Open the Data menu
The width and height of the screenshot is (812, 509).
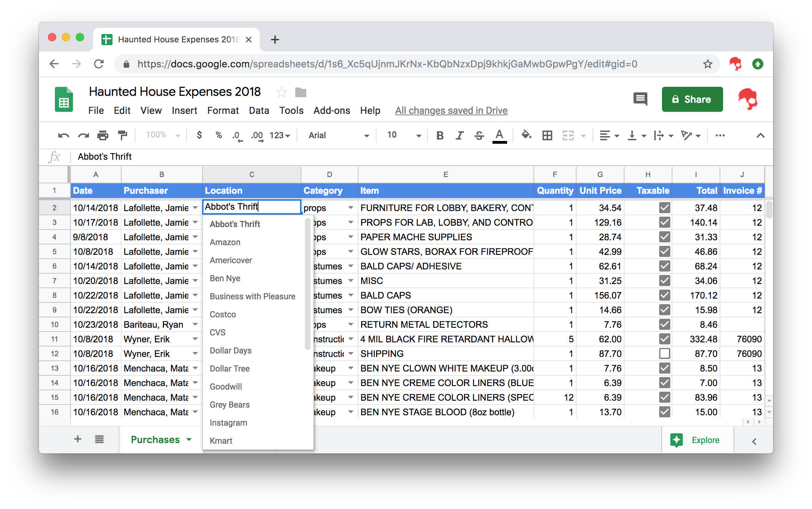[259, 110]
